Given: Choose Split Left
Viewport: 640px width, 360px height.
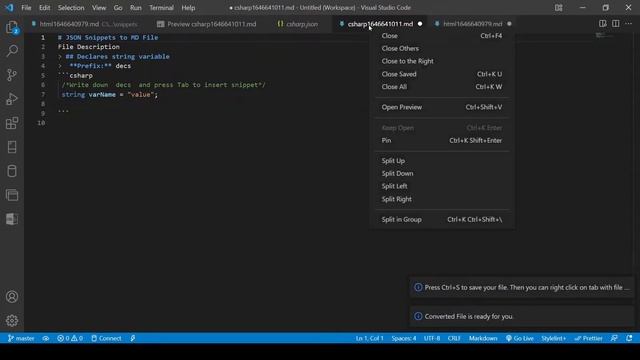Looking at the screenshot, I should pyautogui.click(x=442, y=186).
